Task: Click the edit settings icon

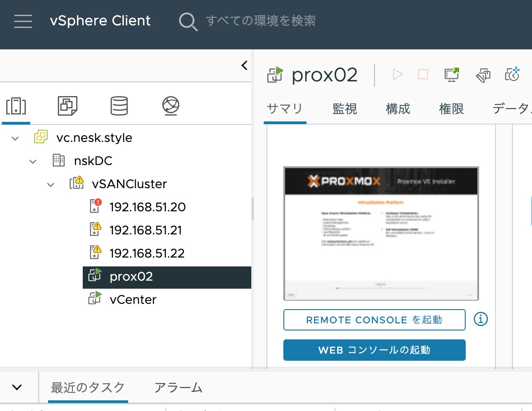Action: (x=483, y=75)
